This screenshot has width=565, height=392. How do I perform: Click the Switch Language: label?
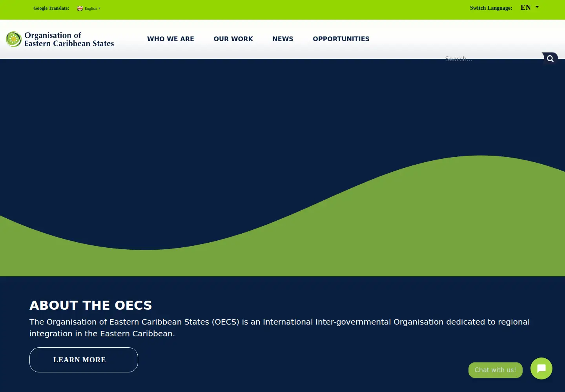[491, 8]
